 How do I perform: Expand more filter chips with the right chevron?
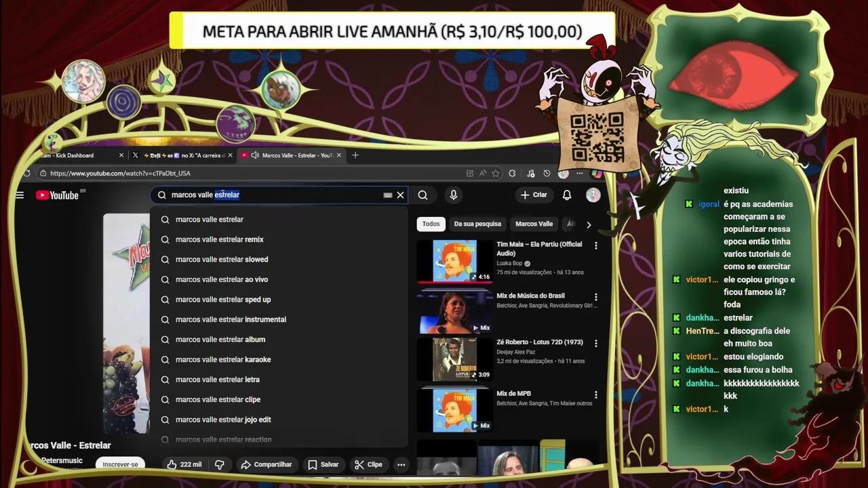pyautogui.click(x=589, y=224)
